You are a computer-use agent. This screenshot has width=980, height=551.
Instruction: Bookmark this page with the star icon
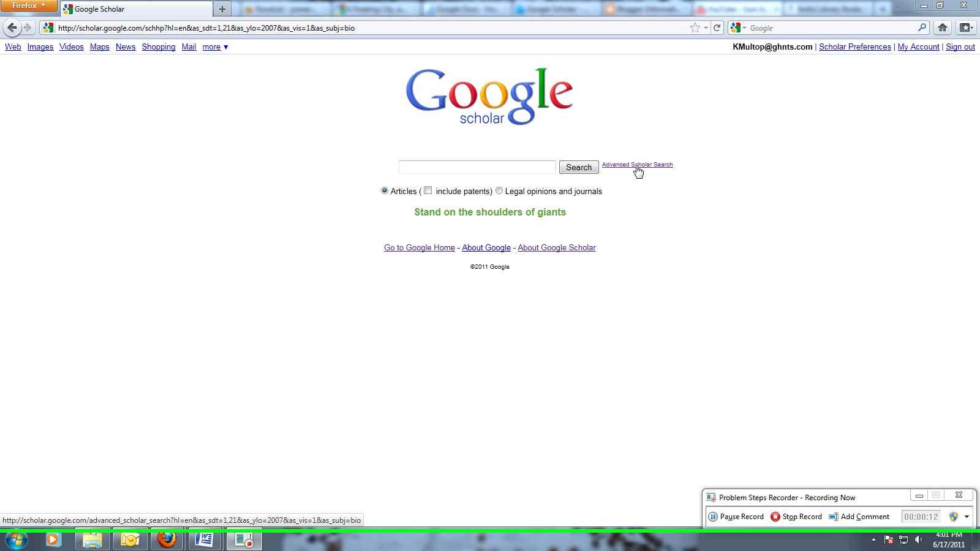695,28
